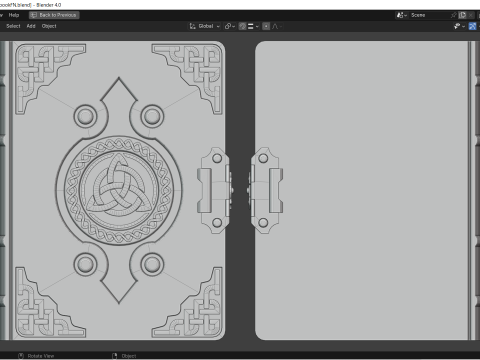Open the scene browse dropdown icon
Viewport: 480px width, 360px height.
coord(402,15)
